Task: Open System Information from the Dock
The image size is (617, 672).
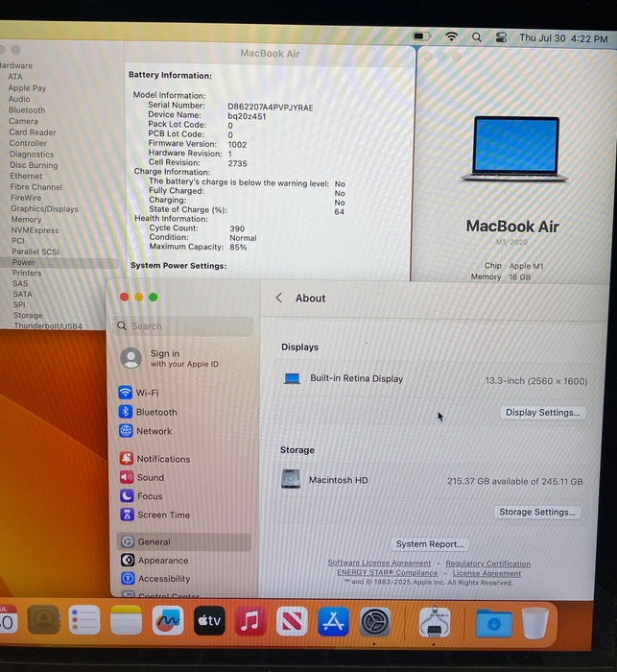Action: point(435,622)
